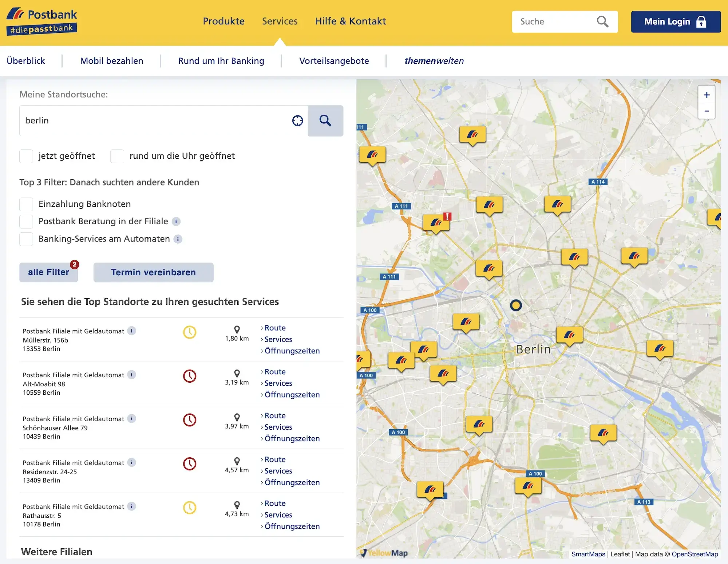The height and width of the screenshot is (564, 728).
Task: Click the Postbank map marker beside the Berlin label
Action: click(x=570, y=335)
